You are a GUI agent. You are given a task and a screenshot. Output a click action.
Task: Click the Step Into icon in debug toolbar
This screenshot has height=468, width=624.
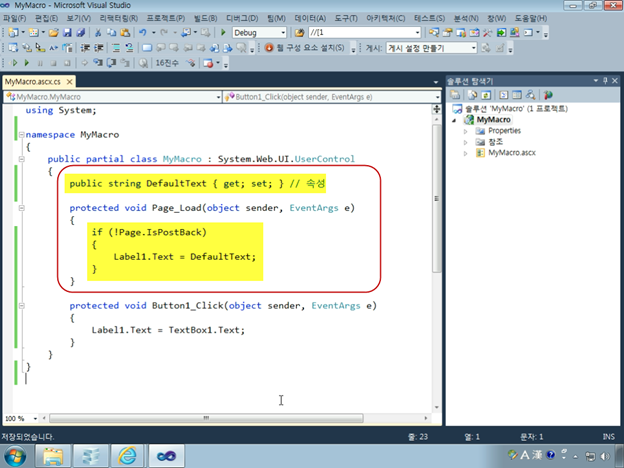[x=98, y=63]
